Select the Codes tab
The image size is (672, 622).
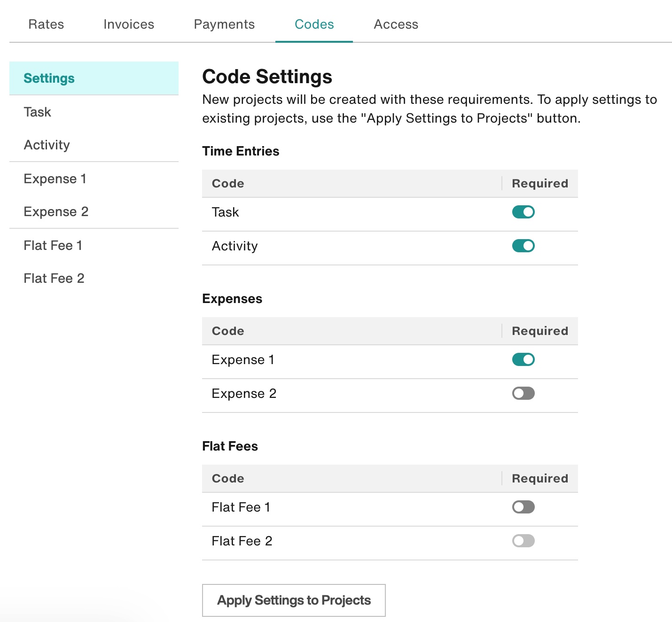pos(313,24)
